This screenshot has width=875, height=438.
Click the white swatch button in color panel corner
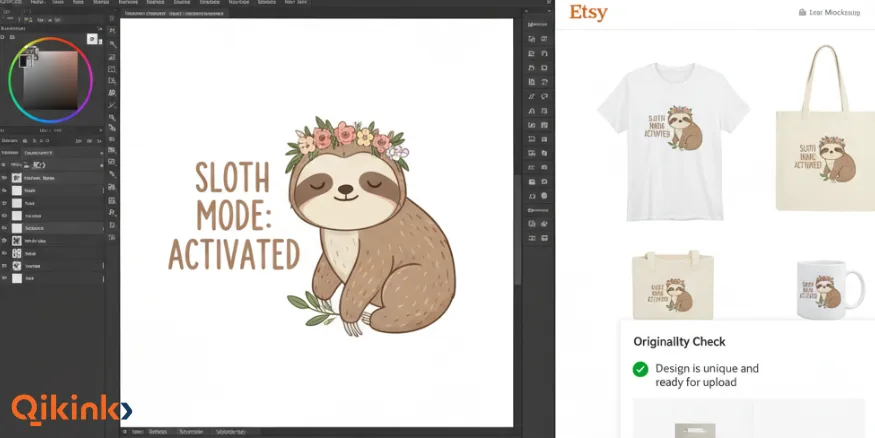(92, 39)
